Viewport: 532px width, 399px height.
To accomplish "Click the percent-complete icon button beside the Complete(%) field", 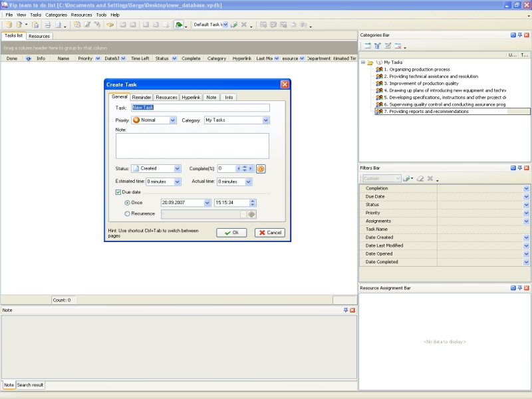I will 261,169.
